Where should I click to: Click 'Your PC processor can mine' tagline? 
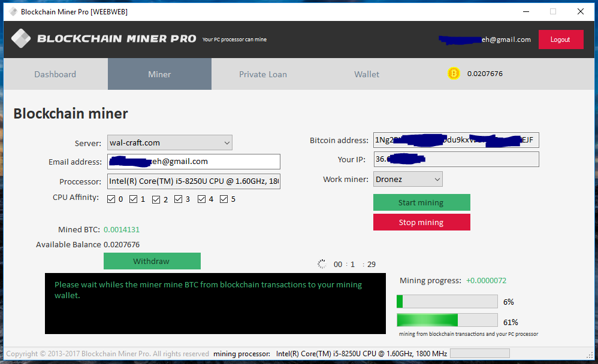(x=234, y=40)
